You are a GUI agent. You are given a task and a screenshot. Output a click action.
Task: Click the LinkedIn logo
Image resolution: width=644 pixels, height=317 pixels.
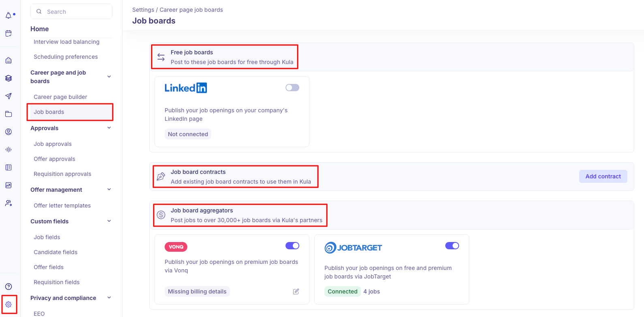tap(186, 88)
